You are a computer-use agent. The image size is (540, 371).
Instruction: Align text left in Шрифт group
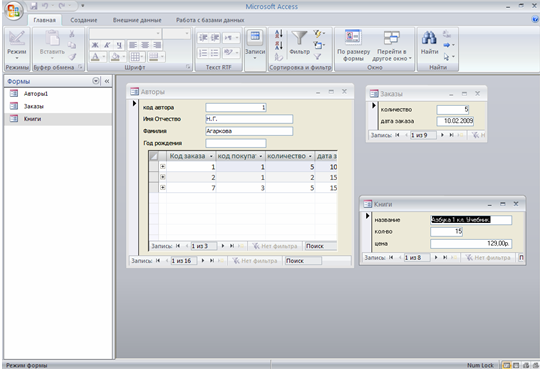(133, 45)
